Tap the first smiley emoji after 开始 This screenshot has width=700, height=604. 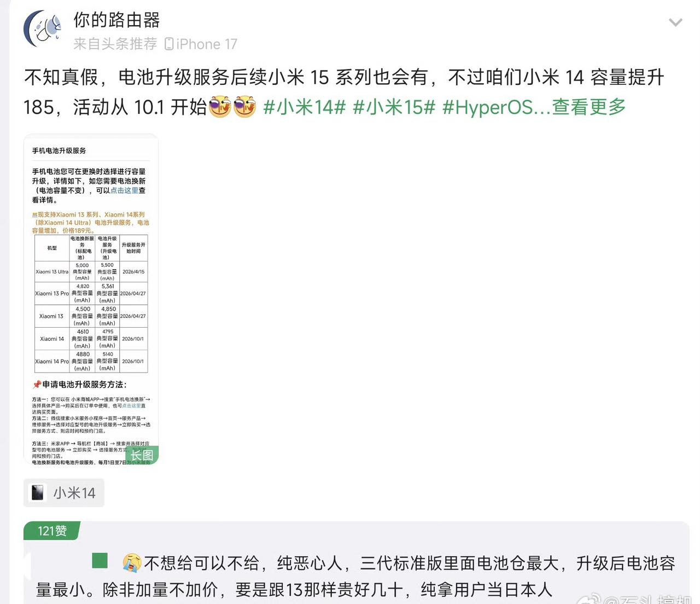click(x=220, y=107)
